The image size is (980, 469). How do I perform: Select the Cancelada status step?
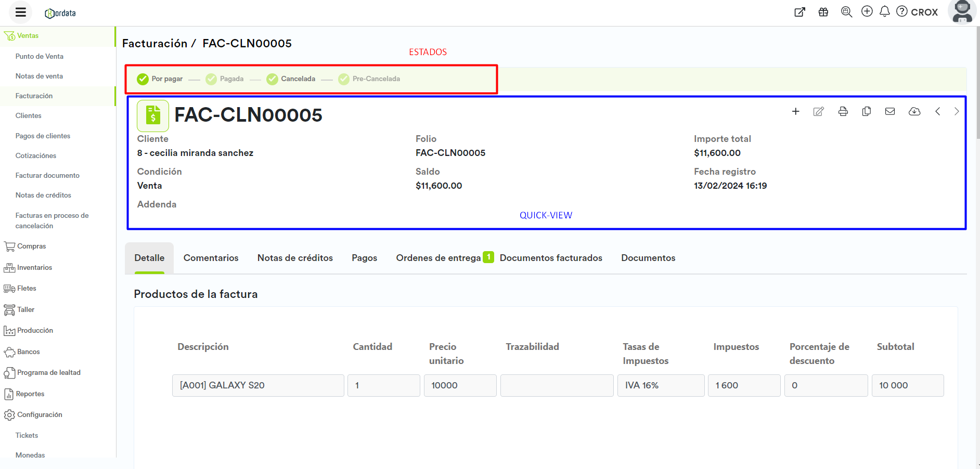(291, 79)
